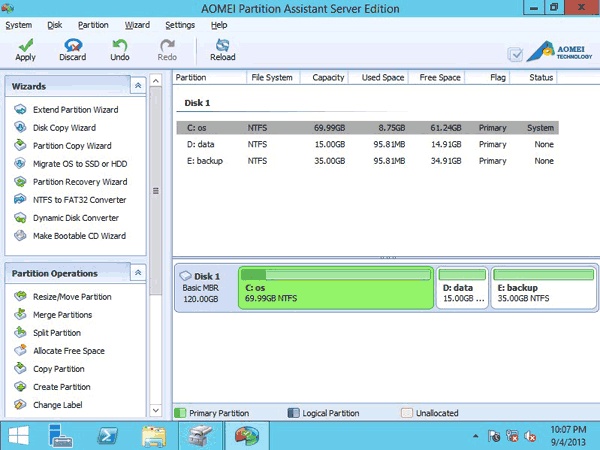Click the Reload disk icon
The width and height of the screenshot is (600, 450).
pyautogui.click(x=222, y=45)
